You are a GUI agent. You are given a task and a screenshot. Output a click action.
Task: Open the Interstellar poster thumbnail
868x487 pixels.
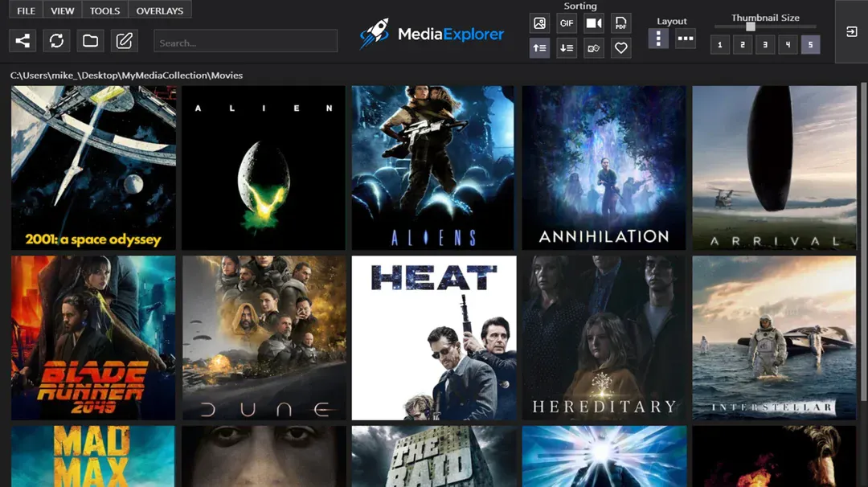[774, 338]
